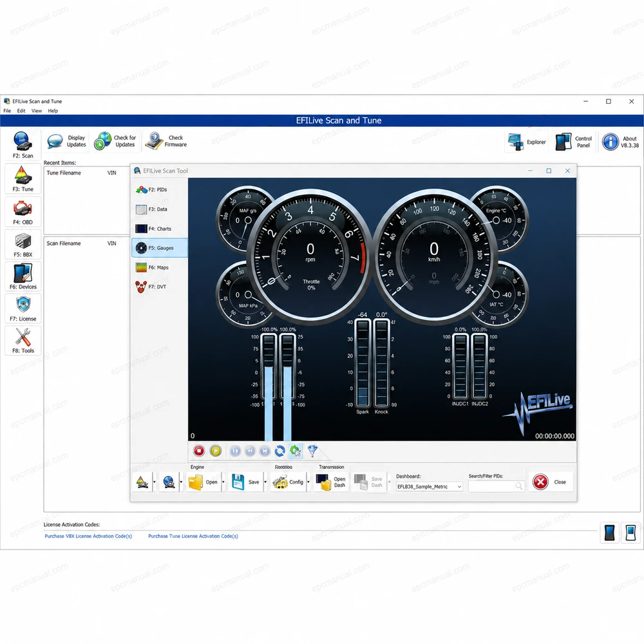644x644 pixels.
Task: Open the Help menu
Action: (x=53, y=111)
